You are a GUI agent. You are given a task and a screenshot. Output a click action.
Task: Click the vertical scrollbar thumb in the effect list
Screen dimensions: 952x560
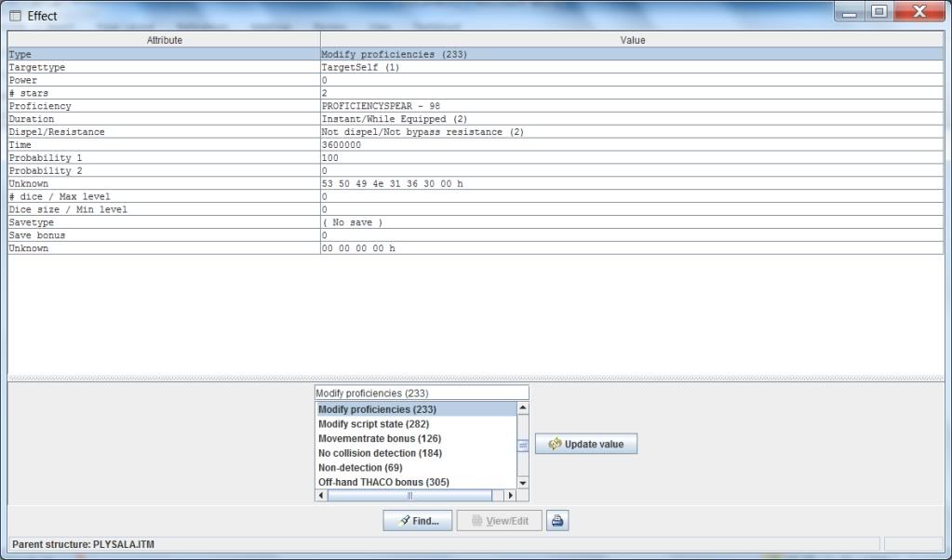click(522, 446)
